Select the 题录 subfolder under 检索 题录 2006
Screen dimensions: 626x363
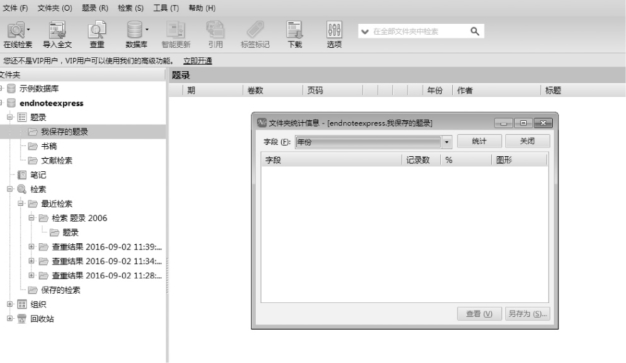[x=71, y=232]
